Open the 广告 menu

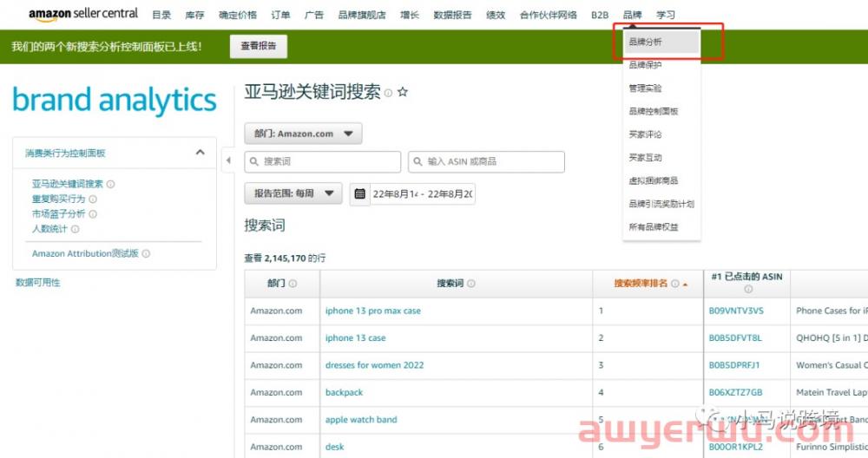[x=314, y=15]
